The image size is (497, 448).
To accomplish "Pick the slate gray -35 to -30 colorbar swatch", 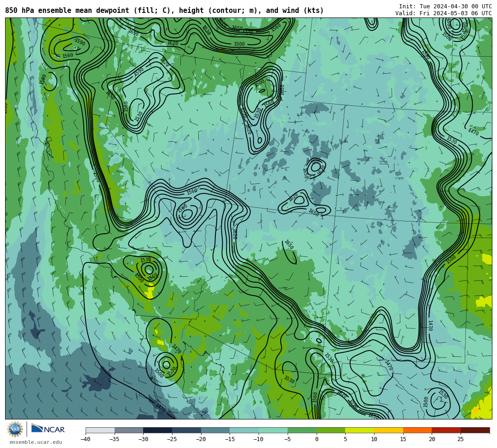I will click(x=129, y=430).
